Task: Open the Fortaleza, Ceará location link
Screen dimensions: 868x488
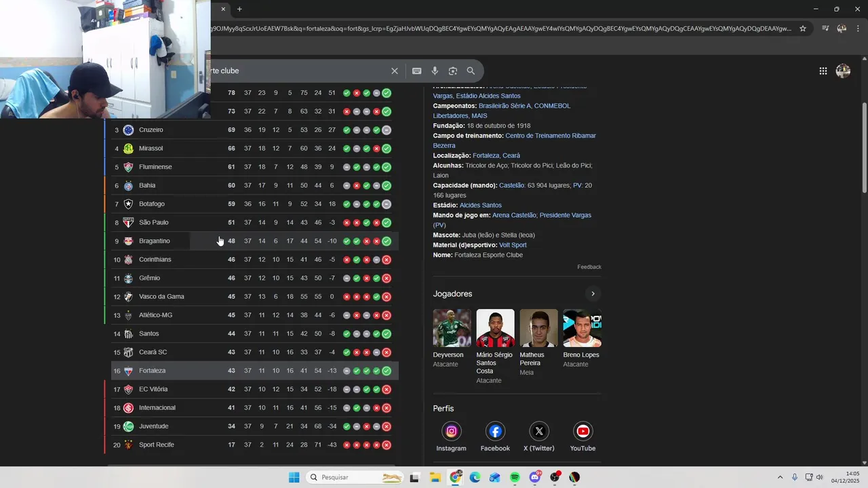Action: (496, 155)
